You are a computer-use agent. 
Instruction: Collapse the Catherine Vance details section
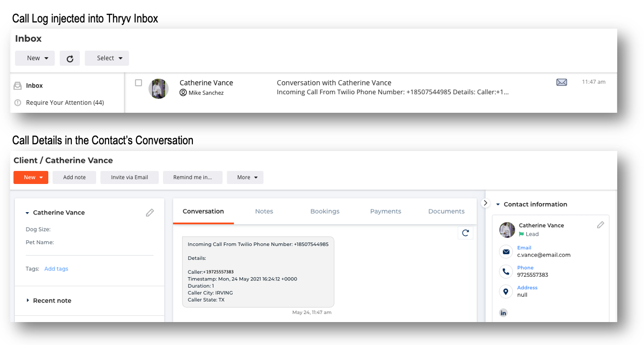click(x=28, y=213)
